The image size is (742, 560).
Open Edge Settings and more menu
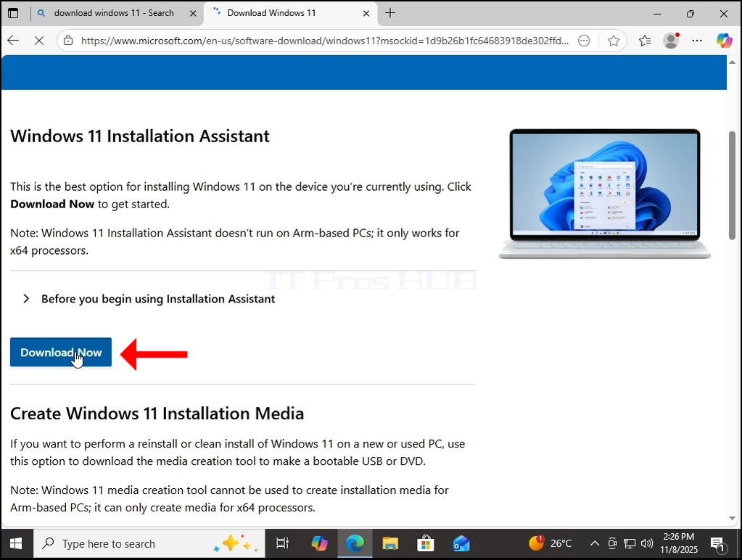click(x=697, y=41)
